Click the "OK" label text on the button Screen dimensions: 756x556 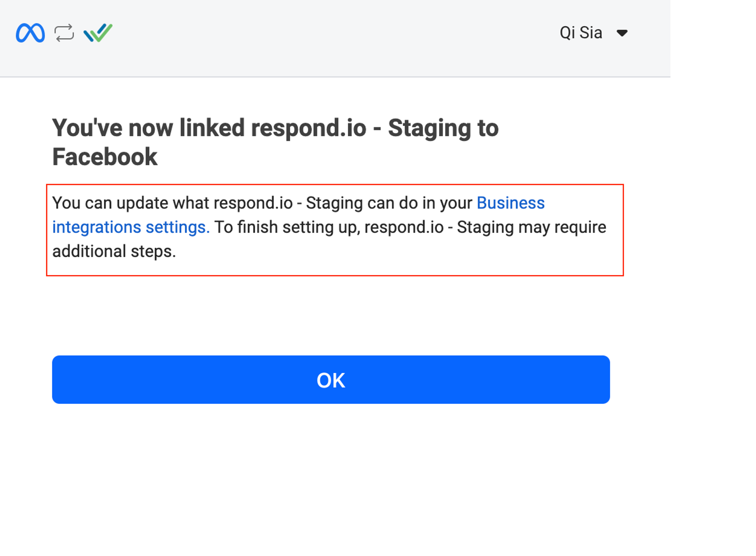[x=331, y=380]
